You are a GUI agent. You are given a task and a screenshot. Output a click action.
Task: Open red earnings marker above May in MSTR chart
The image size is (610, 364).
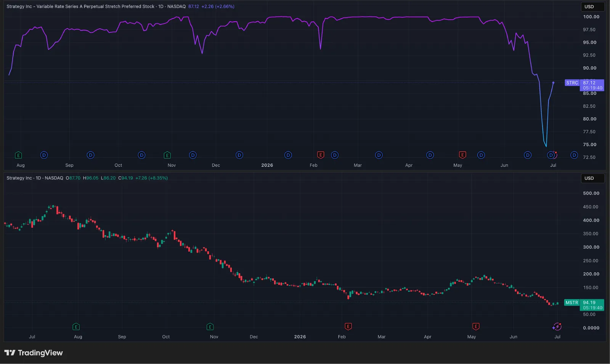click(476, 327)
